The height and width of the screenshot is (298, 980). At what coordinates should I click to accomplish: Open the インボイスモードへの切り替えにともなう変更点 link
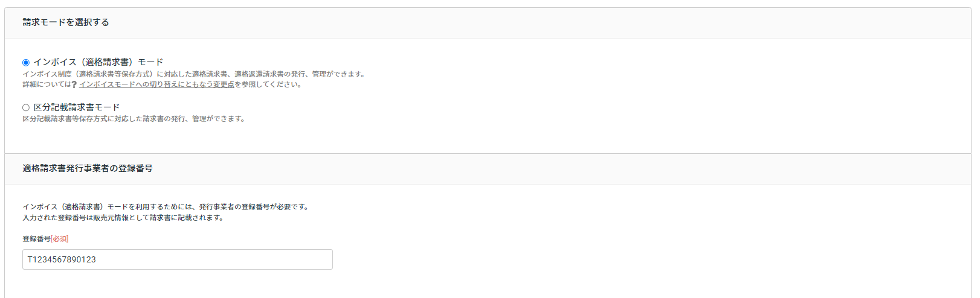156,84
